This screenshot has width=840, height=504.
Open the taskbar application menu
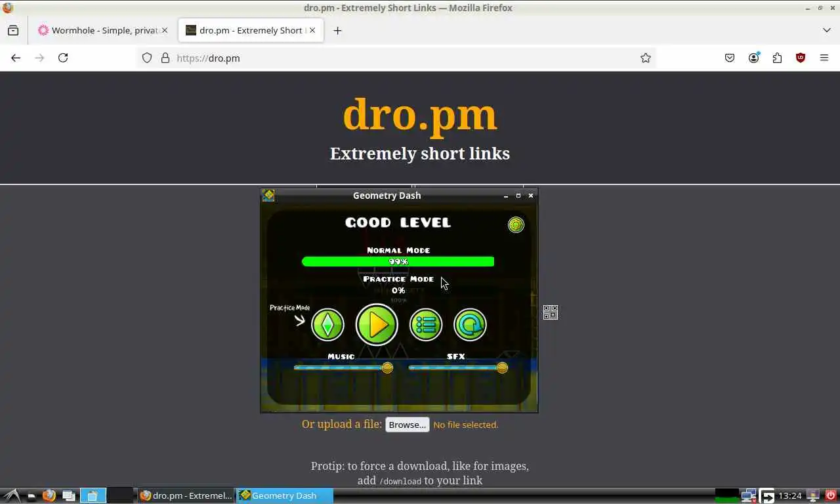12,495
